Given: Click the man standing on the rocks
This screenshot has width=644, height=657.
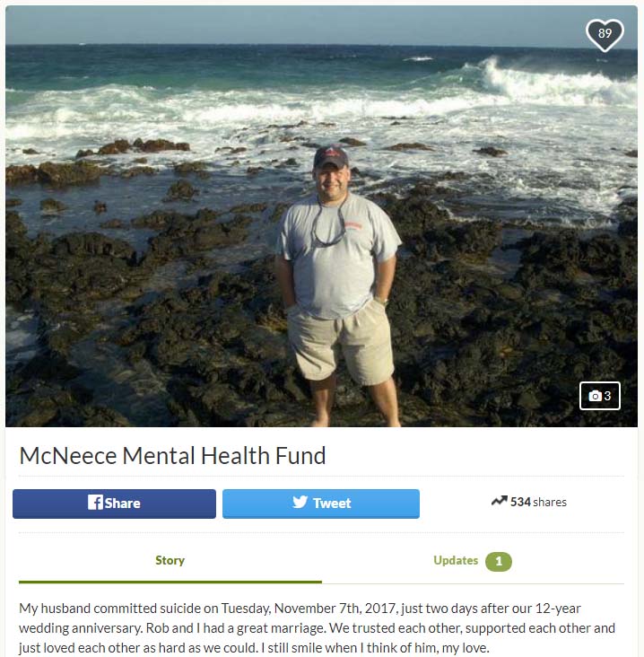Looking at the screenshot, I should point(337,285).
